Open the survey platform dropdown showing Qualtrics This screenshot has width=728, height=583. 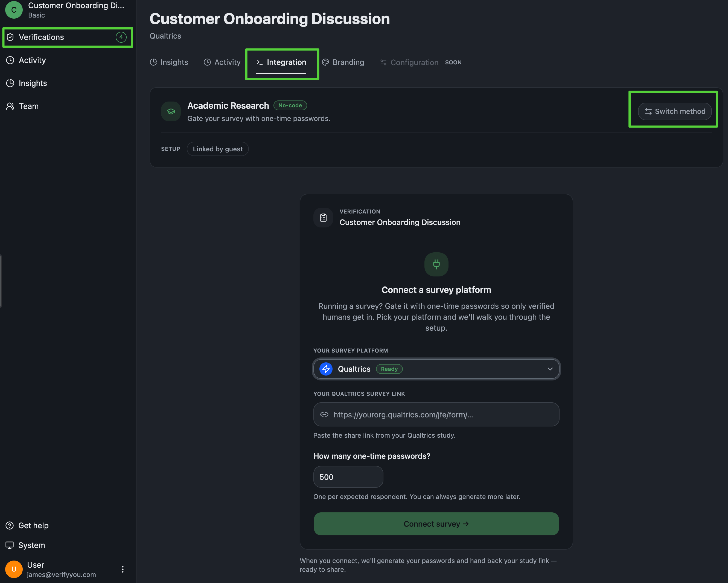pyautogui.click(x=436, y=369)
